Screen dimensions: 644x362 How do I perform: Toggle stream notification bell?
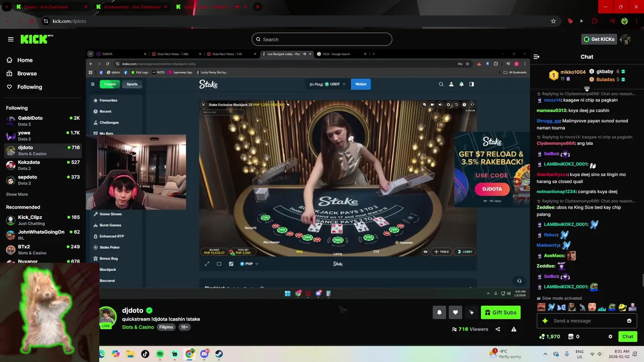tap(439, 312)
